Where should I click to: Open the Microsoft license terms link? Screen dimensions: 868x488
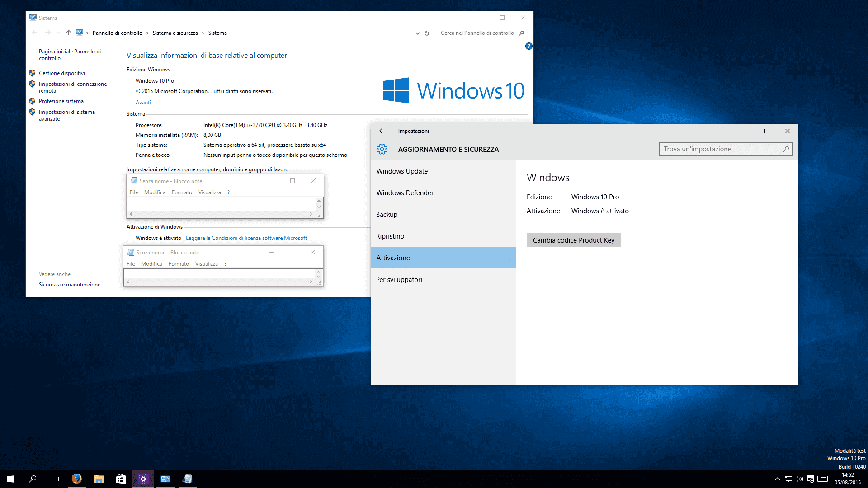246,238
